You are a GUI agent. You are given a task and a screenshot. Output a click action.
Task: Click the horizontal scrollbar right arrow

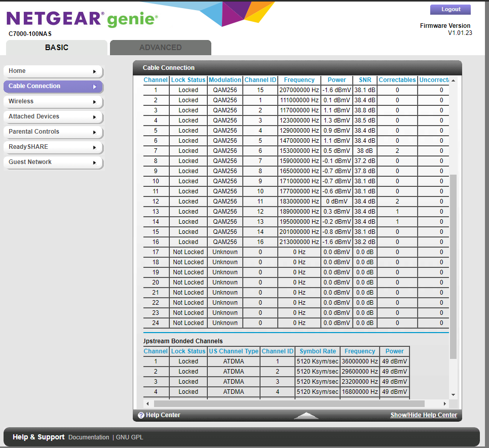pos(445,403)
